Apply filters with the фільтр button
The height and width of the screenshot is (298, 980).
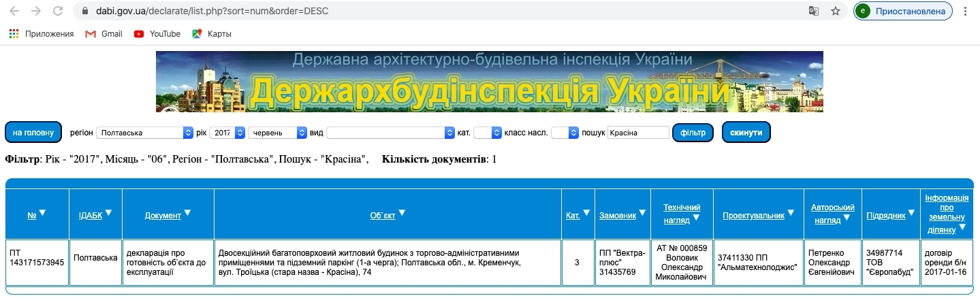point(693,132)
